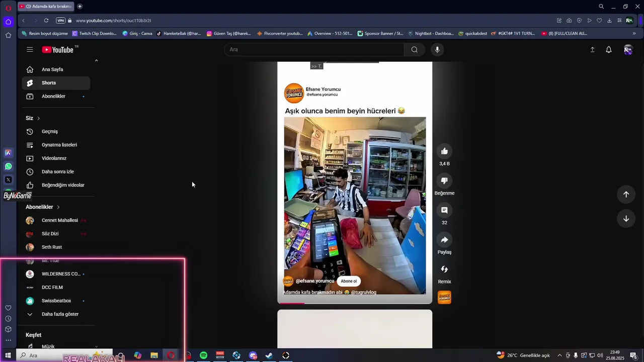The image size is (644, 362).
Task: Mute the tab via tab speaker icon
Action: pos(28,7)
